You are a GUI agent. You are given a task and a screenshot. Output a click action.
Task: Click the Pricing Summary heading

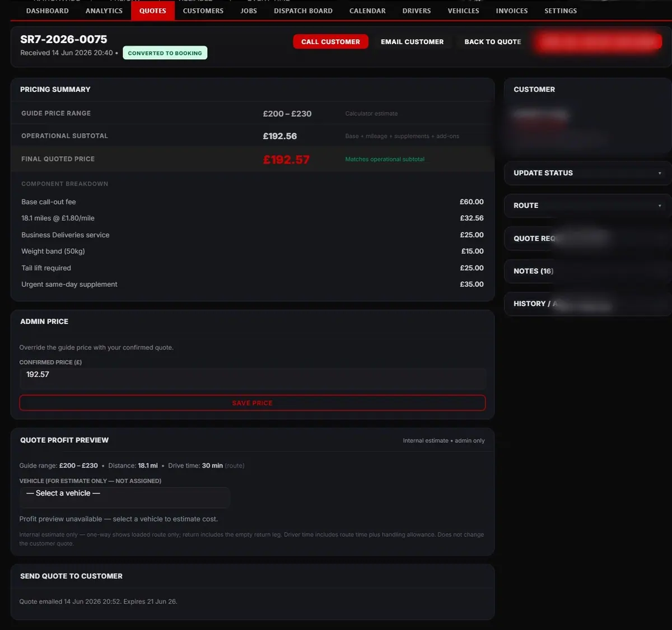coord(55,90)
